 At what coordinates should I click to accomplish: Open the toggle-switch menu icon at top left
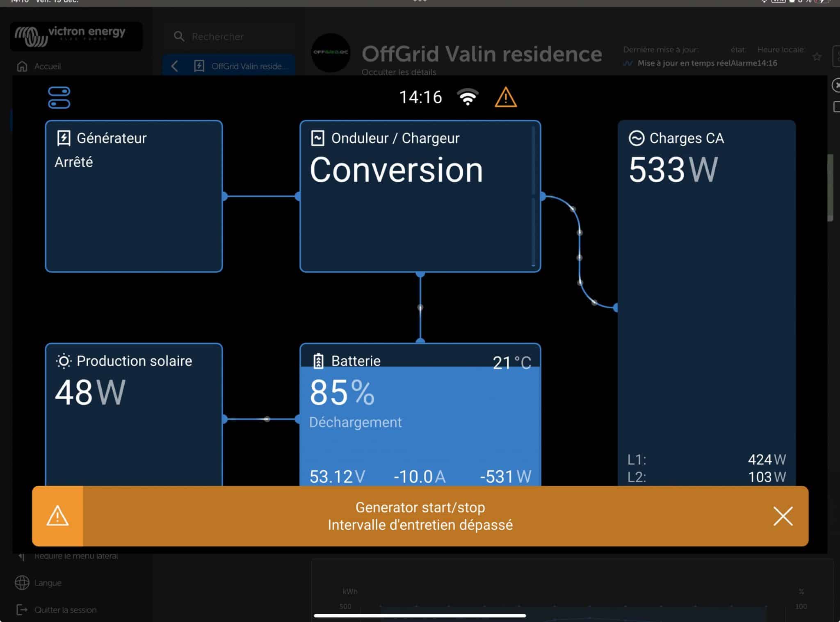[59, 98]
